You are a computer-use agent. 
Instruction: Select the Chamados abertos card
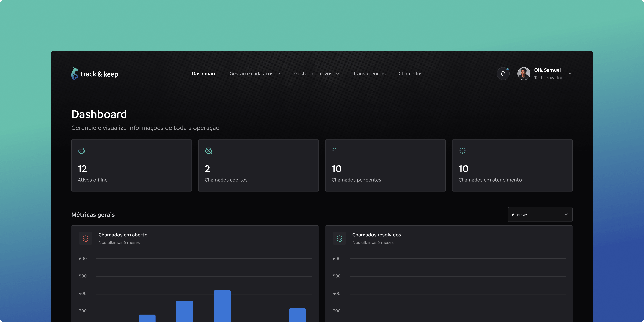(258, 165)
